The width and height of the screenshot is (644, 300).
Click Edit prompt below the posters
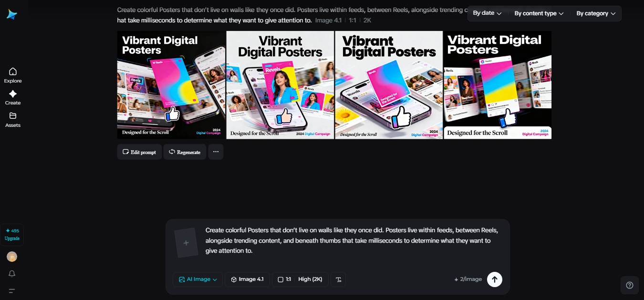tap(139, 152)
